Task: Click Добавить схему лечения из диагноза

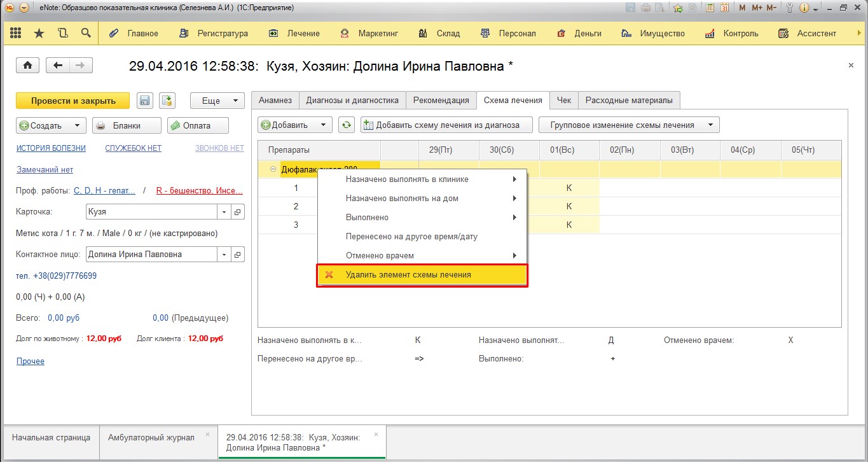Action: click(x=446, y=125)
